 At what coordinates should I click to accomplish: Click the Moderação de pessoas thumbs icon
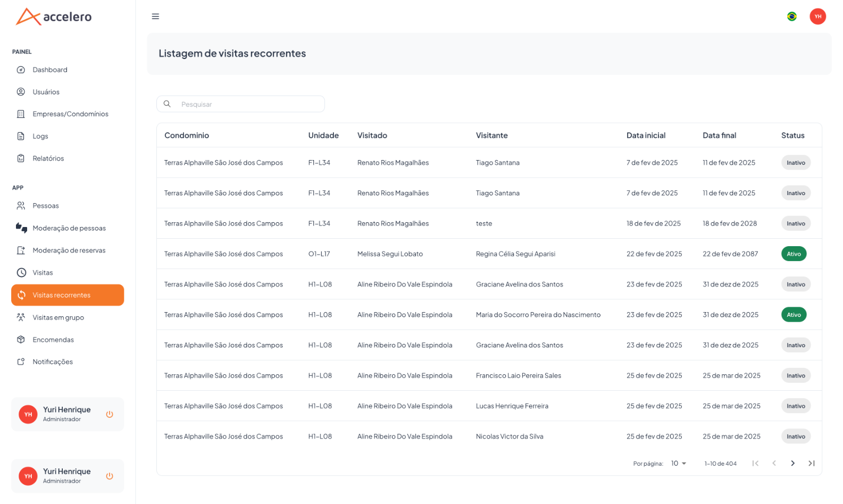[x=21, y=228]
